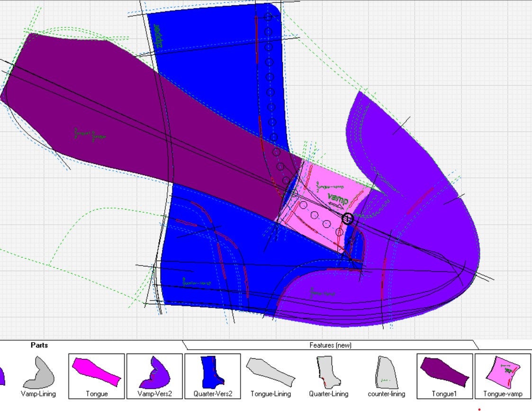Select the Tongue-Lining part thumbnail
532x411 pixels.
point(271,376)
